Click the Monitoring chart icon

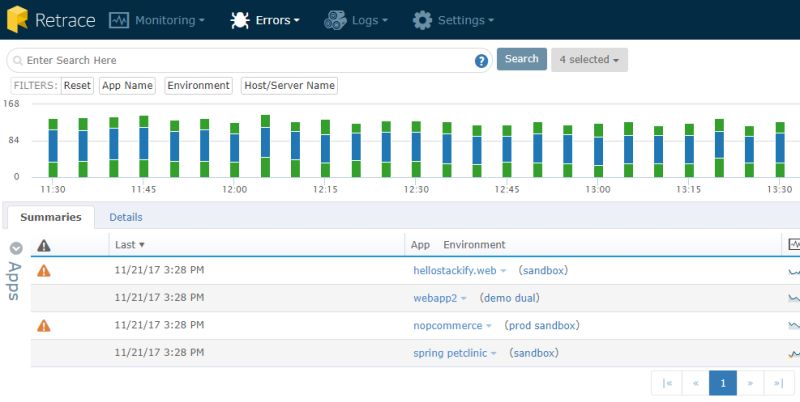[x=119, y=20]
